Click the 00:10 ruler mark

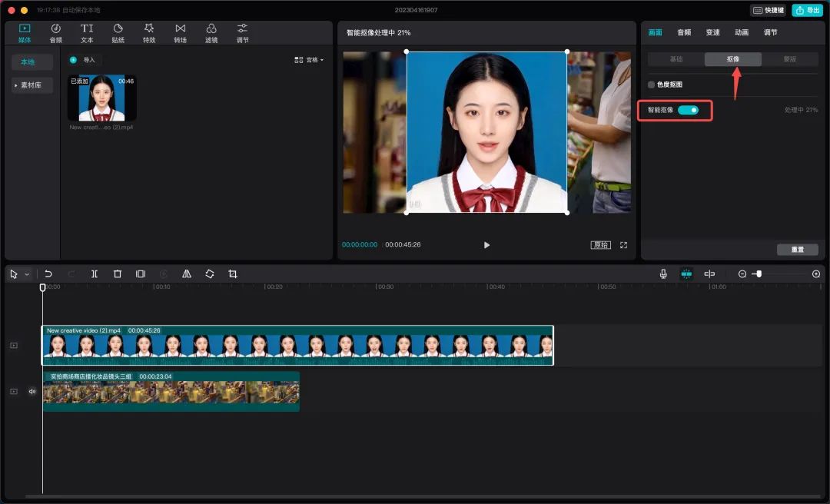[x=162, y=287]
